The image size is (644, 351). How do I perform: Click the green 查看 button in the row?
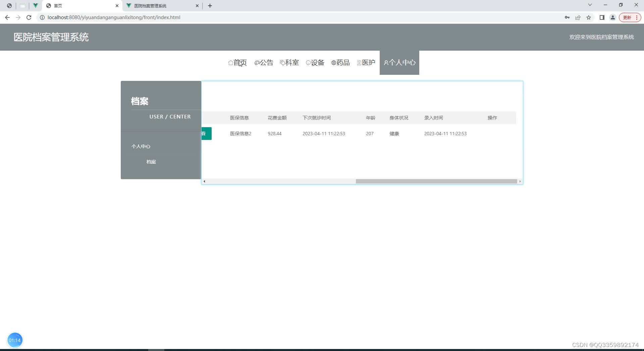[x=207, y=134]
